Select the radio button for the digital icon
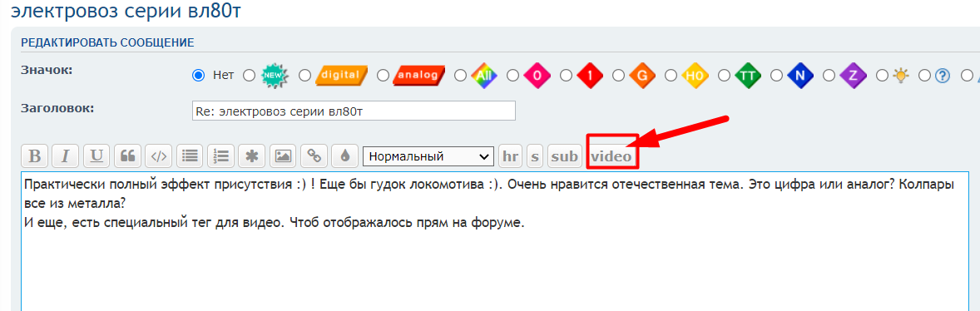The height and width of the screenshot is (311, 980). (304, 76)
